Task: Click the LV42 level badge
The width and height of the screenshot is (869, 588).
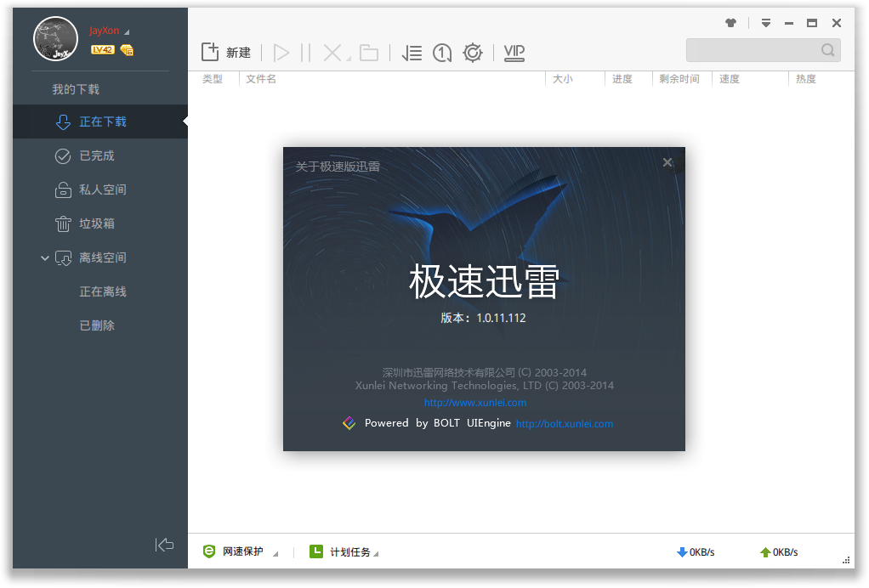Action: click(x=103, y=50)
